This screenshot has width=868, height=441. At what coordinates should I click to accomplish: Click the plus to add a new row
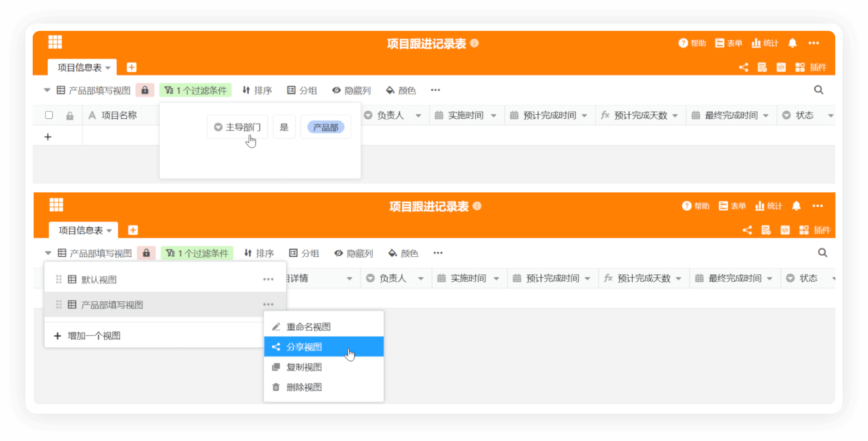tap(48, 137)
